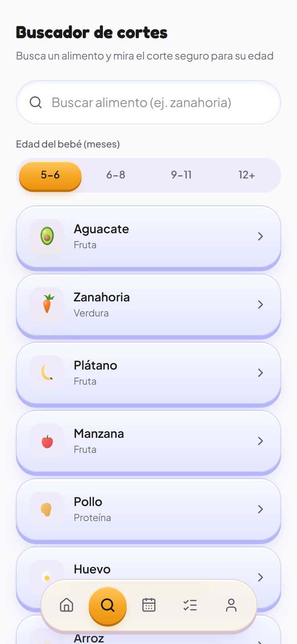Open the Huevo food card
The height and width of the screenshot is (644, 297).
coord(148,578)
